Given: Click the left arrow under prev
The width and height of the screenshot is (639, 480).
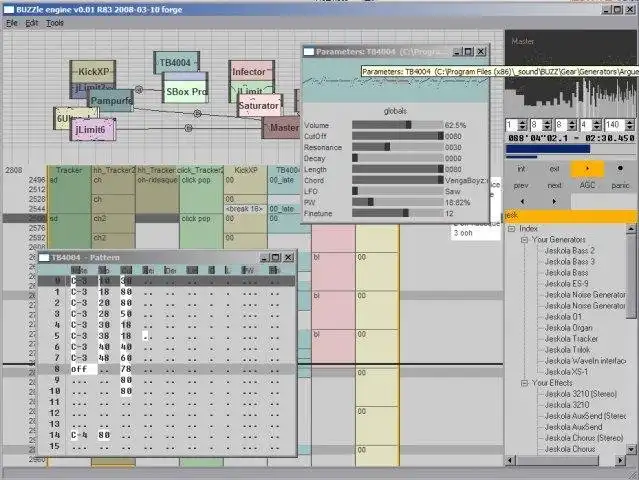Looking at the screenshot, I should click(522, 201).
